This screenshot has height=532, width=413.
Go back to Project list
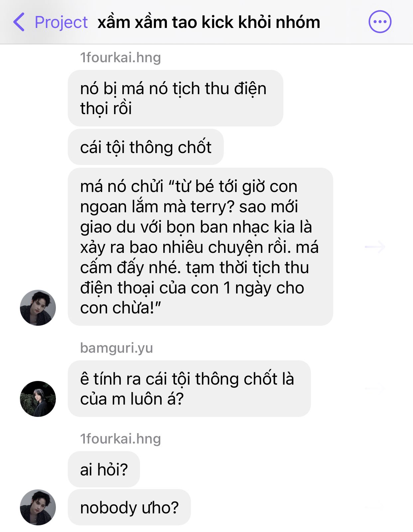pos(61,22)
